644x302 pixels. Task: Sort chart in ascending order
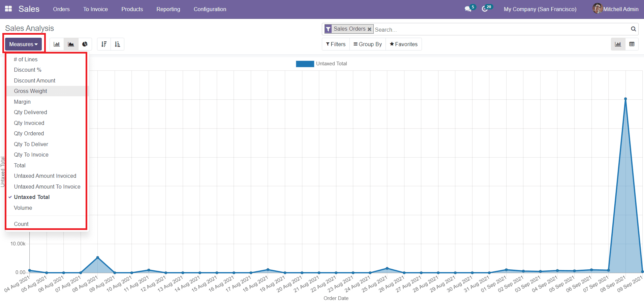(x=117, y=44)
